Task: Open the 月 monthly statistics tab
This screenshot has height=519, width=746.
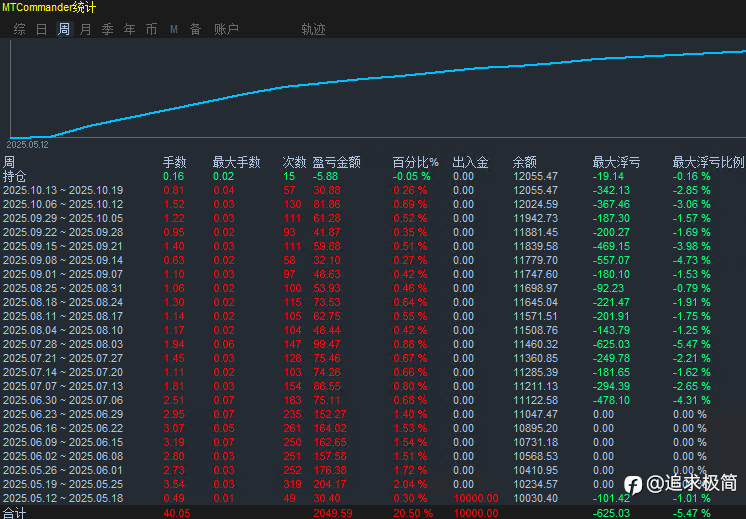Action: tap(86, 30)
